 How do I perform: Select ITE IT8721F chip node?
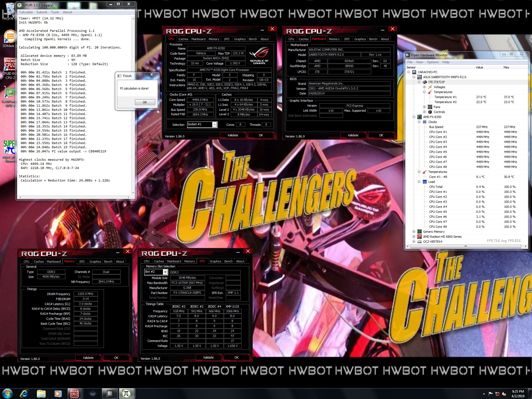pyautogui.click(x=436, y=82)
